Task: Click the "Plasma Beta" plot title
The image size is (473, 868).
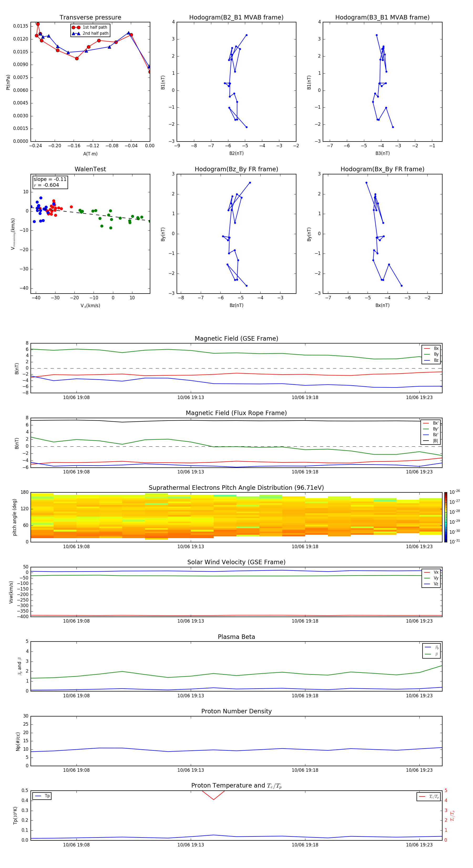Action: [236, 637]
